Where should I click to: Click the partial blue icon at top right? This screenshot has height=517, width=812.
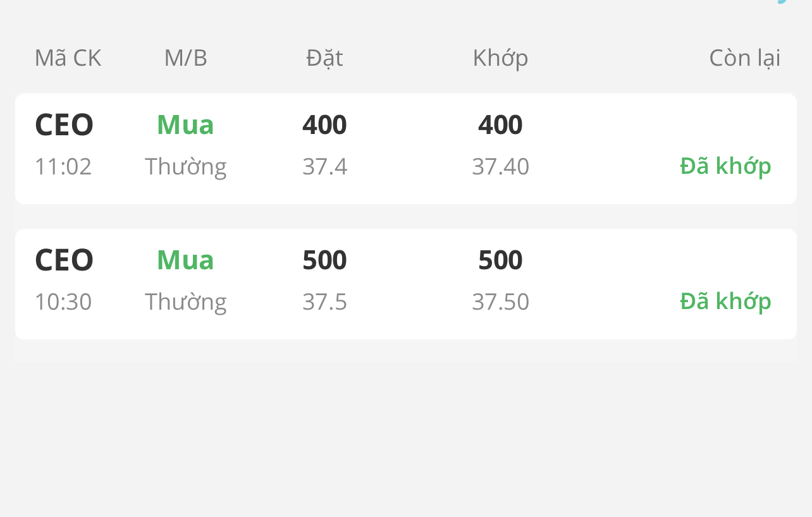pyautogui.click(x=783, y=2)
